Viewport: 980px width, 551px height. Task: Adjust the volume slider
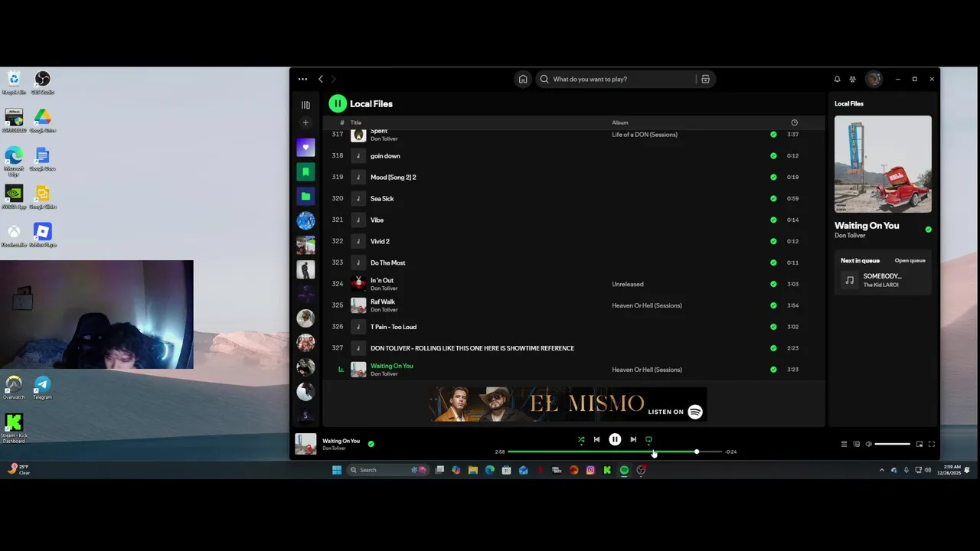[x=893, y=444]
